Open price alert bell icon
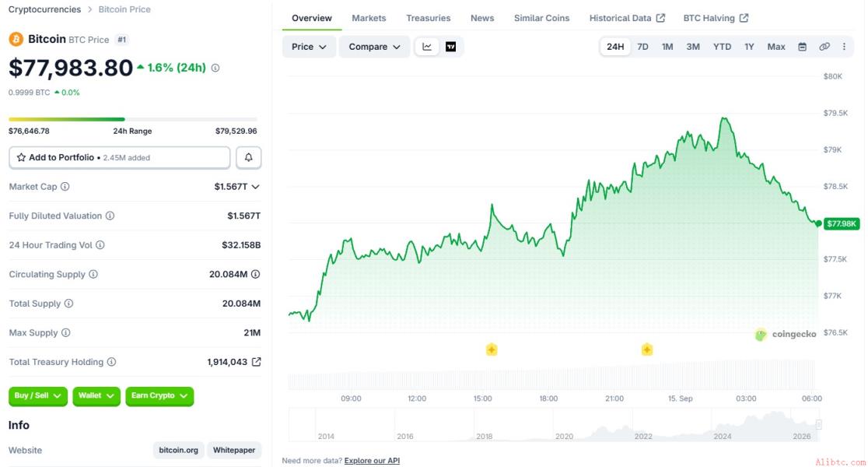This screenshot has height=467, width=868. pos(249,157)
